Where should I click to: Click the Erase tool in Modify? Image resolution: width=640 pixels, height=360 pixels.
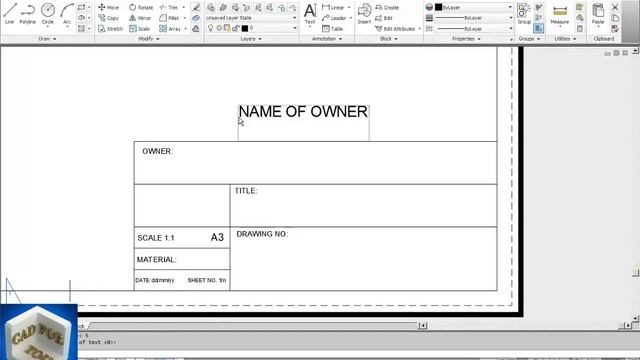pos(196,7)
